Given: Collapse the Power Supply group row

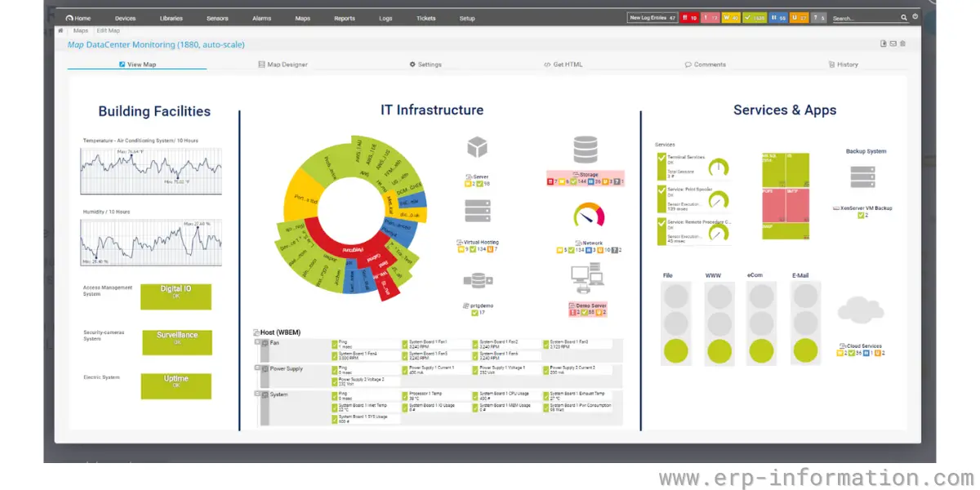Looking at the screenshot, I should [x=257, y=367].
